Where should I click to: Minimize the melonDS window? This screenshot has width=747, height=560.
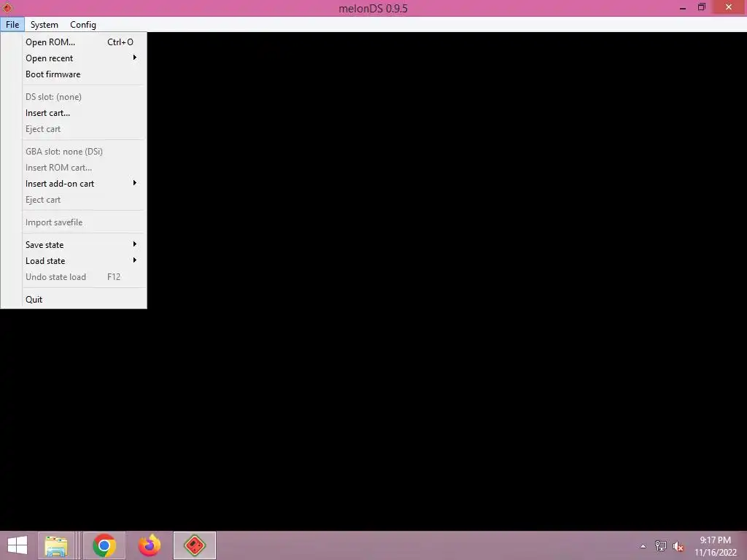click(683, 7)
